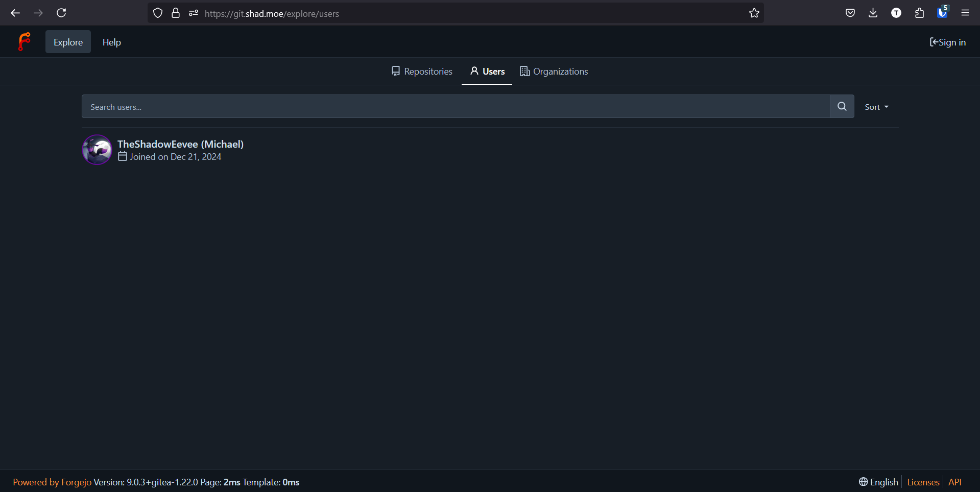This screenshot has width=980, height=492.
Task: Click the magnifier search button
Action: coord(842,106)
